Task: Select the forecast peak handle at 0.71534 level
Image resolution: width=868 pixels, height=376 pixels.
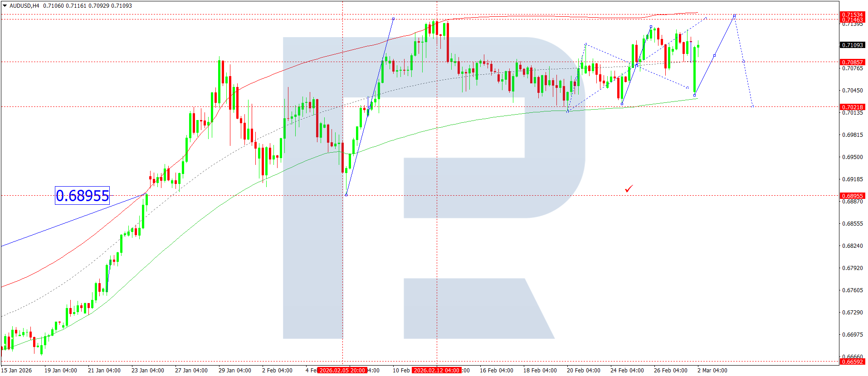Action: (734, 16)
